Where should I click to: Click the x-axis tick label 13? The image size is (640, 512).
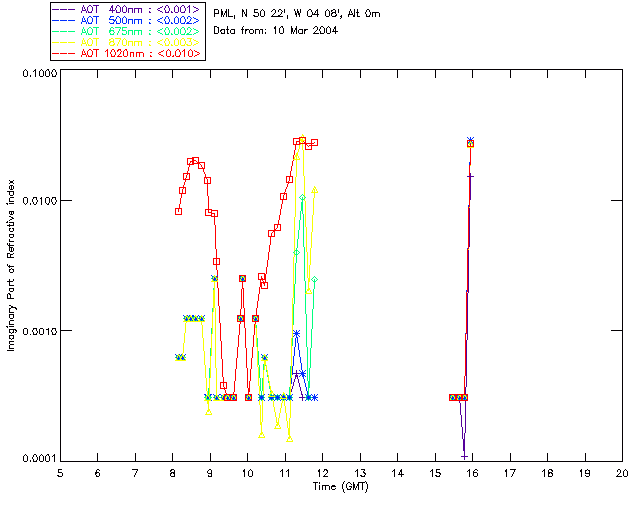point(360,473)
